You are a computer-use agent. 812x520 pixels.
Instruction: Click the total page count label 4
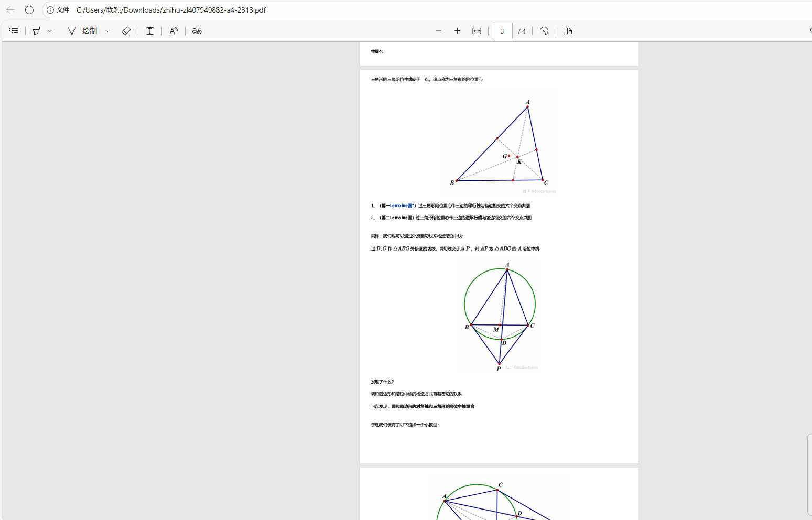tap(522, 31)
